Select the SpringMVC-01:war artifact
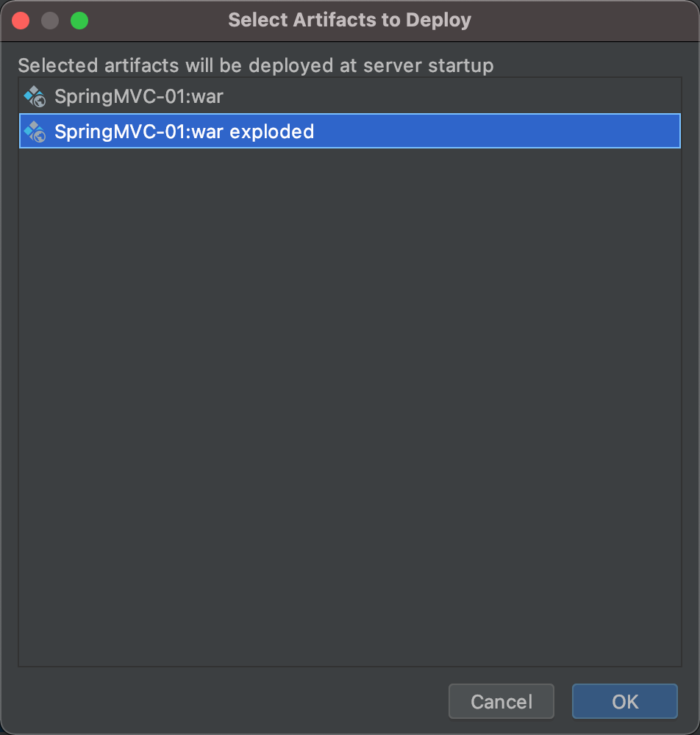This screenshot has height=735, width=700. 350,96
